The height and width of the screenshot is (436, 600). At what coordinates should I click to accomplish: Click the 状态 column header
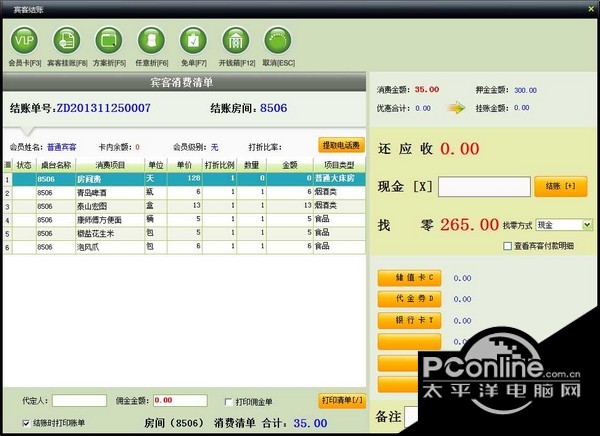pos(24,165)
